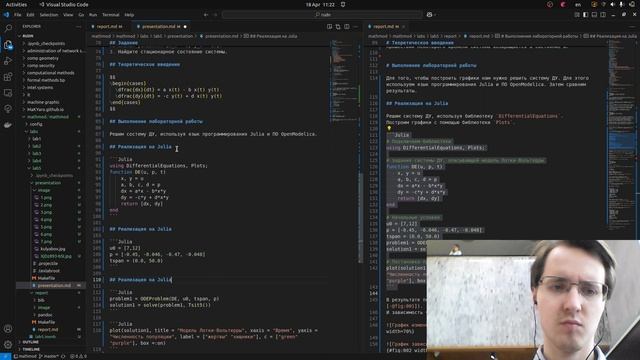Click the left editor minimap
Screen dimensions: 640x360
343,82
